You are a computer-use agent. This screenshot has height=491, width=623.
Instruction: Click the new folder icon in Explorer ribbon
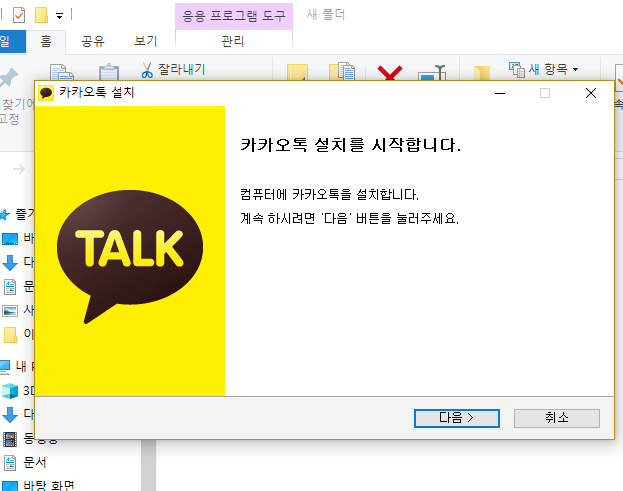click(482, 73)
